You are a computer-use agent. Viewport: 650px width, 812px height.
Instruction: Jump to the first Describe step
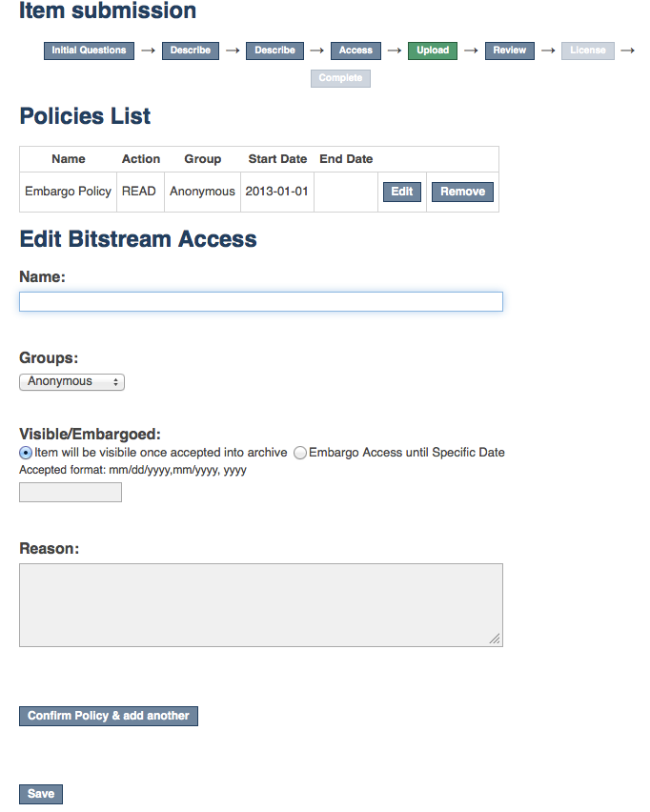click(191, 51)
